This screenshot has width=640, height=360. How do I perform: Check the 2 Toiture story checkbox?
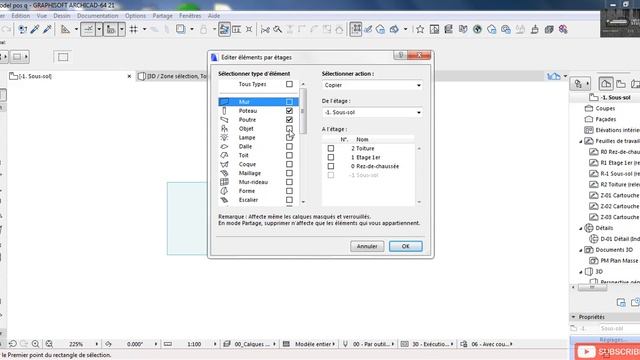[x=331, y=149]
